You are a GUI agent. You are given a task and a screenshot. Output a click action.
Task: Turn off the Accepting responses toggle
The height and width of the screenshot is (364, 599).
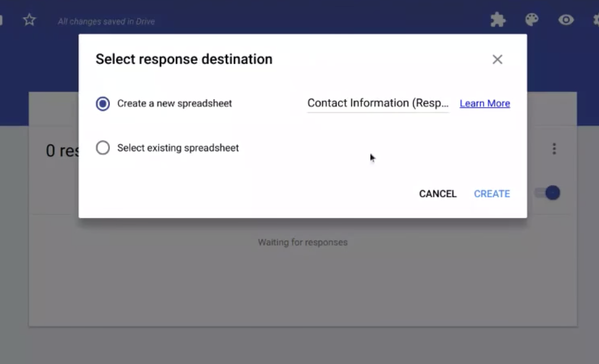tap(547, 192)
